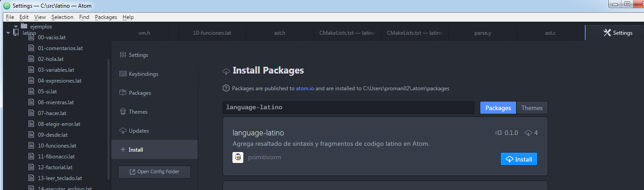This screenshot has width=644, height=190.
Task: Click the file icon beside 03-variables.lat
Action: tap(31, 70)
